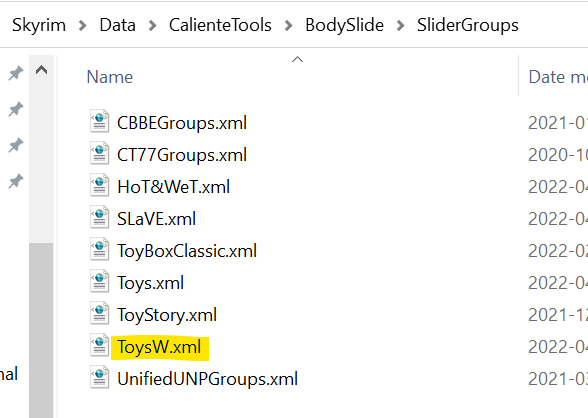
Task: Expand the chevron after CalienteTools in breadcrumb
Action: point(288,26)
